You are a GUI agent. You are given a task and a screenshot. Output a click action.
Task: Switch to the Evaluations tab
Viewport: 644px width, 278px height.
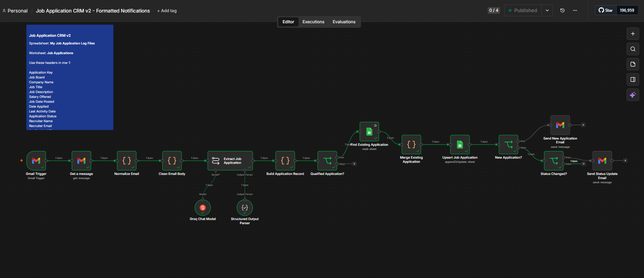(x=344, y=22)
